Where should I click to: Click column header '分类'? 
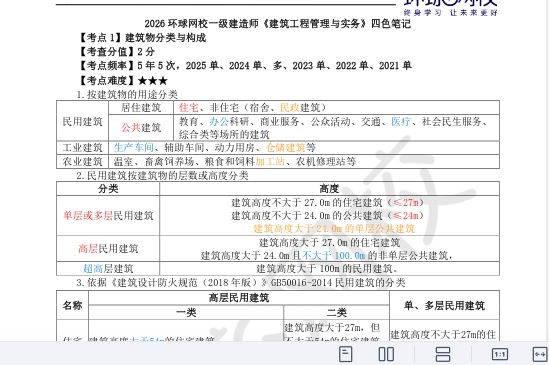point(108,188)
